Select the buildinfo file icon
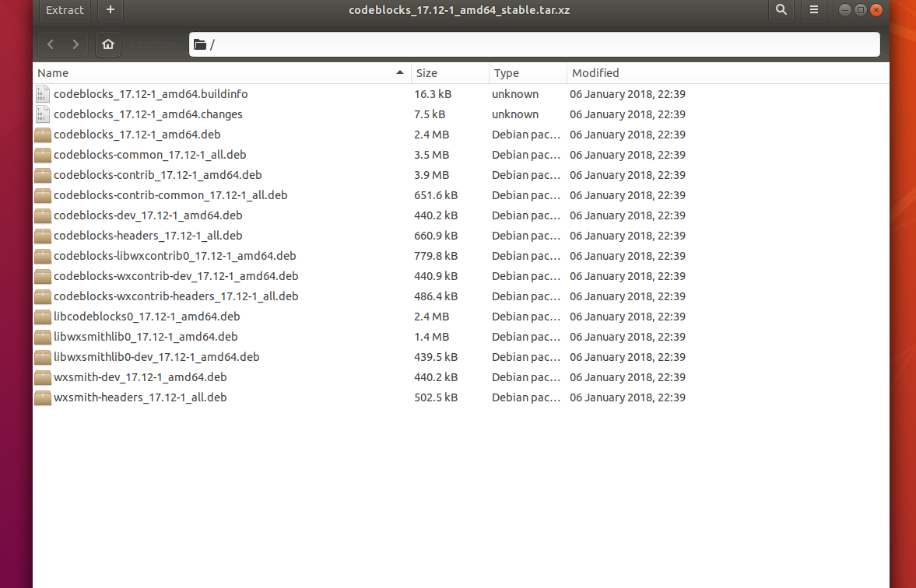916x588 pixels. pyautogui.click(x=43, y=94)
